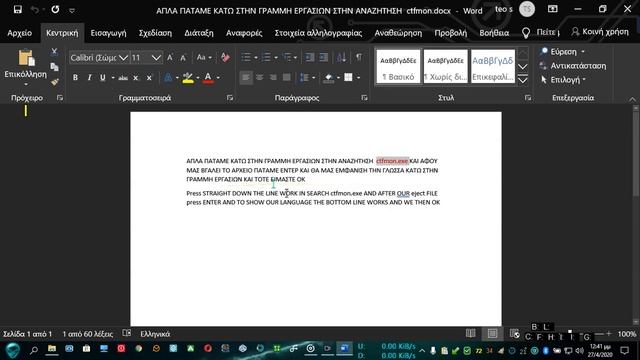Image resolution: width=640 pixels, height=360 pixels.
Task: Click the red Font Color A button
Action: [208, 78]
